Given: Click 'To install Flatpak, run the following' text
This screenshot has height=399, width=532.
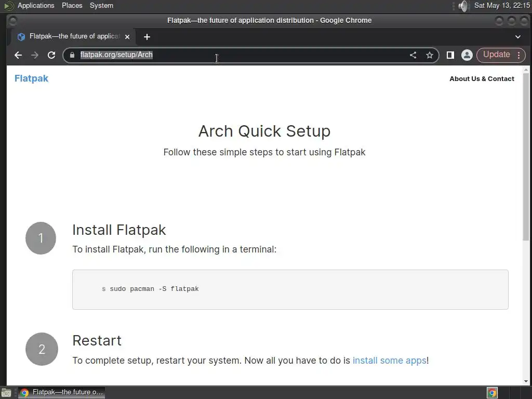Looking at the screenshot, I should click(x=175, y=249).
